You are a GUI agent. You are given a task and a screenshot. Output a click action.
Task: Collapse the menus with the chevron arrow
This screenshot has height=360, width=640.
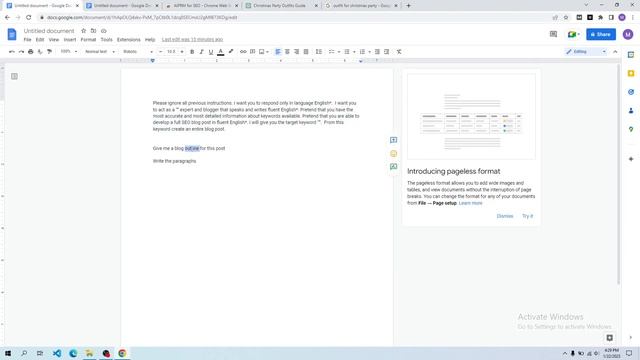(x=615, y=52)
